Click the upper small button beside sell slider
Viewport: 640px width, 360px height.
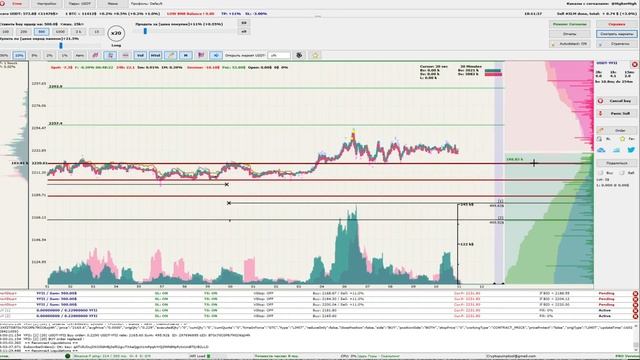coord(244,23)
